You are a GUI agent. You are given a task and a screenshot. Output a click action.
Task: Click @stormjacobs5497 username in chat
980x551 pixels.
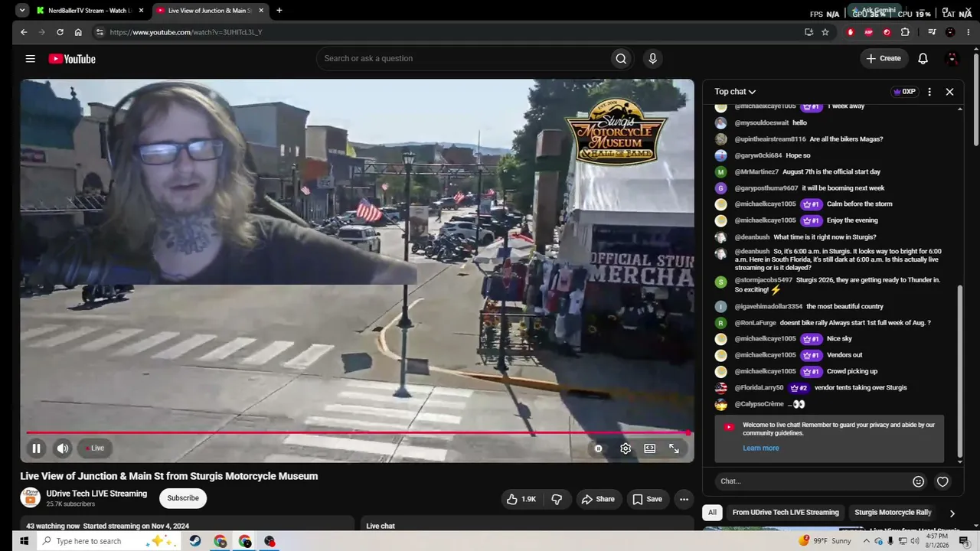click(763, 280)
